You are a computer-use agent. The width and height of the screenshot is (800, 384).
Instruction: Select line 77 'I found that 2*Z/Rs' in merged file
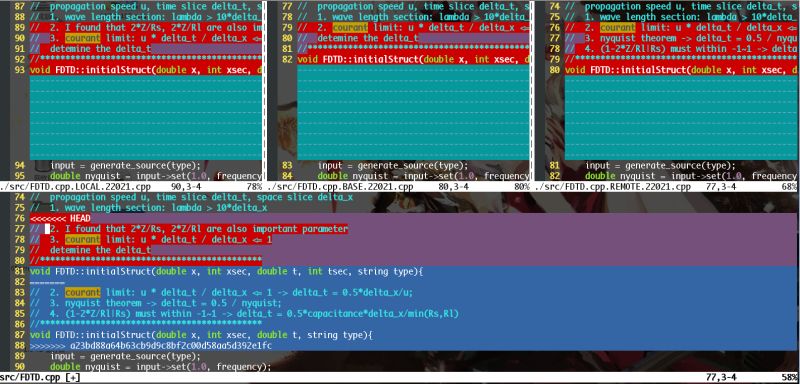[x=189, y=229]
